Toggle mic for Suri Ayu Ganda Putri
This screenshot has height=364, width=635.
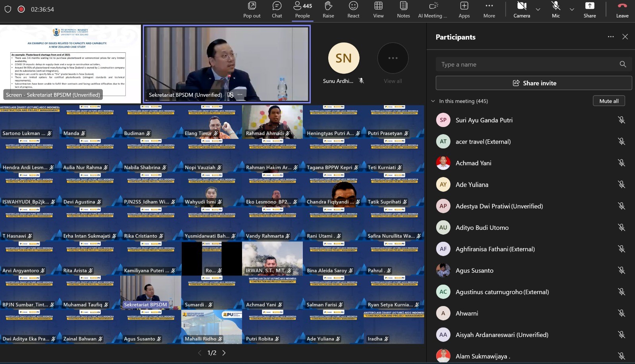point(622,120)
